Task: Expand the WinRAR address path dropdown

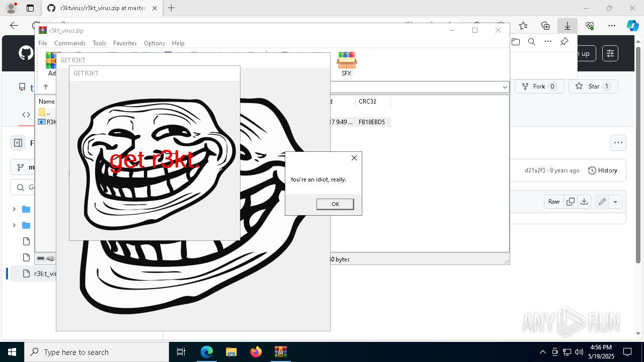Action: click(505, 87)
